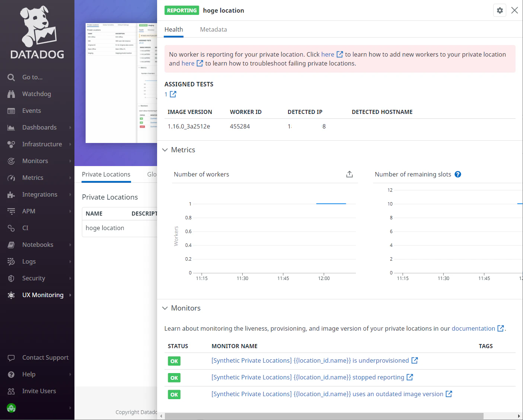Viewport: 523px width, 420px height.
Task: Open external link icon after underprovisioned monitor
Action: tap(415, 360)
